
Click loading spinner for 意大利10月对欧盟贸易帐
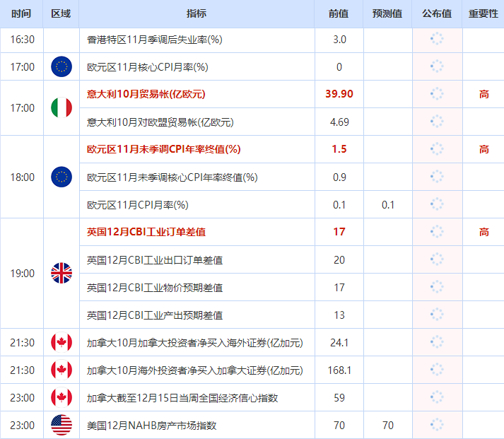pyautogui.click(x=437, y=122)
